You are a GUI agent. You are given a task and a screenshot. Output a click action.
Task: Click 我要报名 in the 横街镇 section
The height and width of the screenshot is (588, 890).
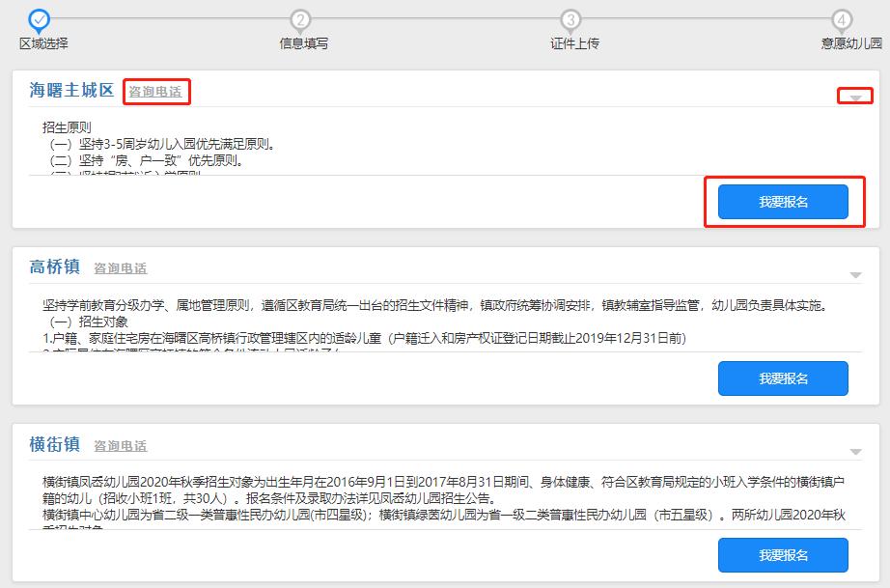784,554
